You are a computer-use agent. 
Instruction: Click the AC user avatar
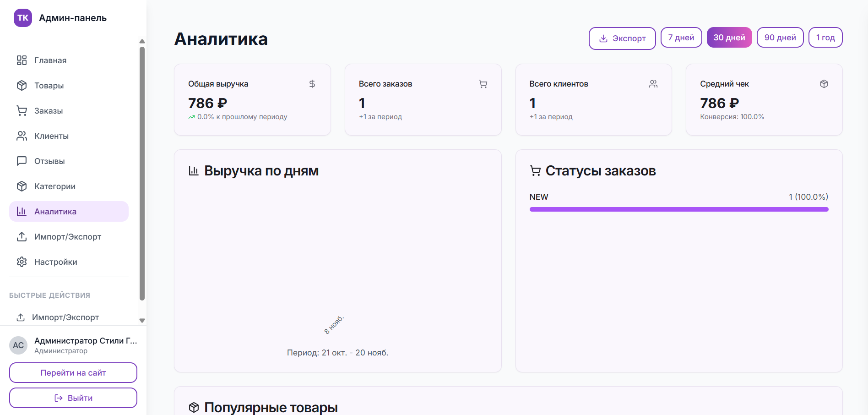tap(18, 345)
